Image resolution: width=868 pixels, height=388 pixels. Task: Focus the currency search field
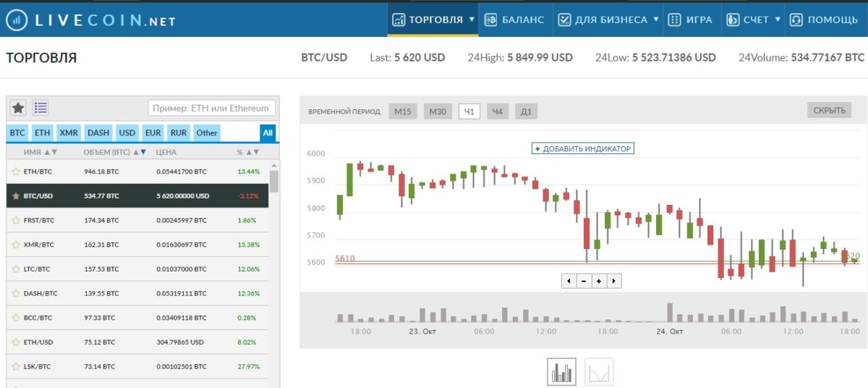point(212,108)
